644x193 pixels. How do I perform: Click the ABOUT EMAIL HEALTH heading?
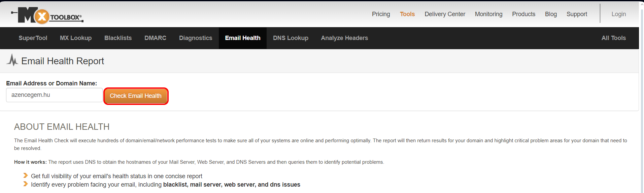click(62, 127)
